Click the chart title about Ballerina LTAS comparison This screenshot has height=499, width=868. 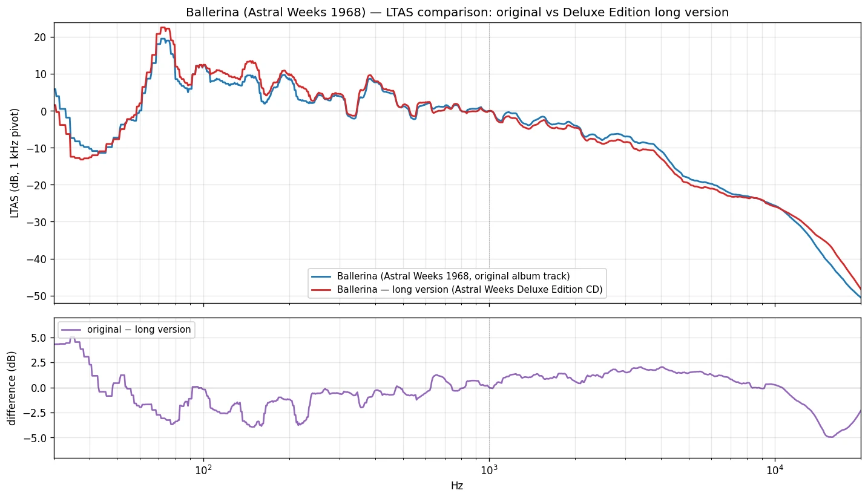tap(457, 12)
